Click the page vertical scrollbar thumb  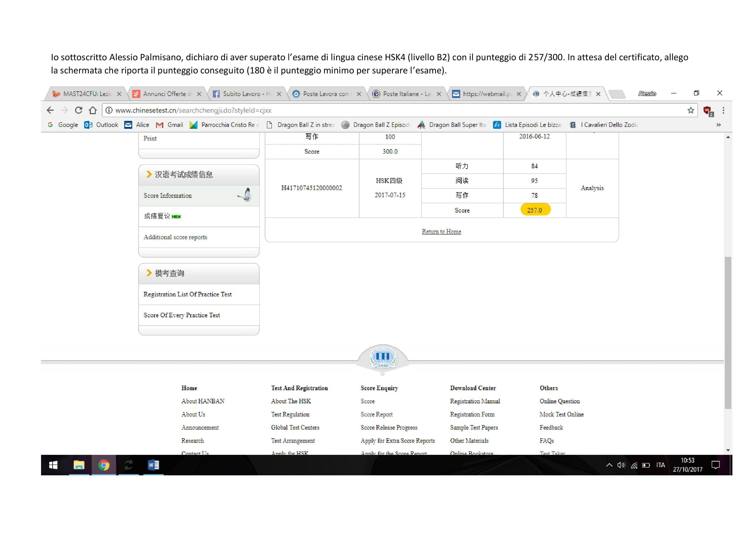(x=728, y=333)
